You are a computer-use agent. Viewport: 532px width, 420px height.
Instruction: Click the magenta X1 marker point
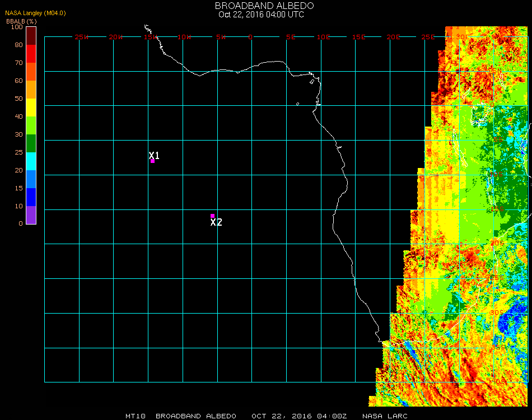(x=153, y=161)
